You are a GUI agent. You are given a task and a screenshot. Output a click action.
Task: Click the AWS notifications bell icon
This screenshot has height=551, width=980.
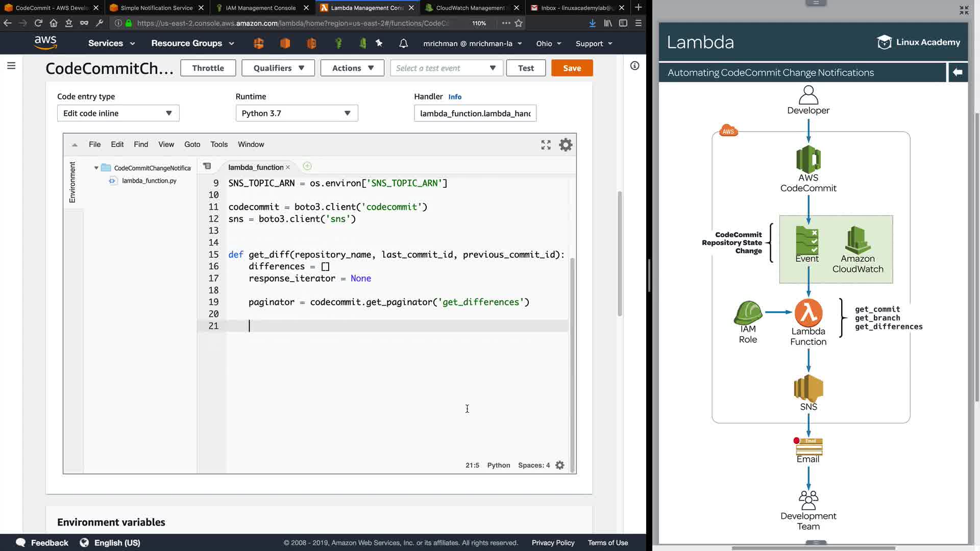coord(403,43)
